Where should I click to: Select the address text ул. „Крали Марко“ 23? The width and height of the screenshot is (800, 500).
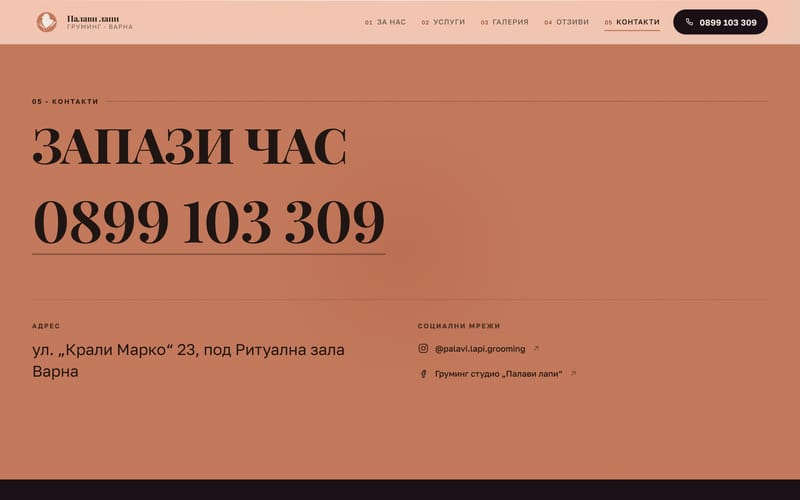(x=114, y=350)
